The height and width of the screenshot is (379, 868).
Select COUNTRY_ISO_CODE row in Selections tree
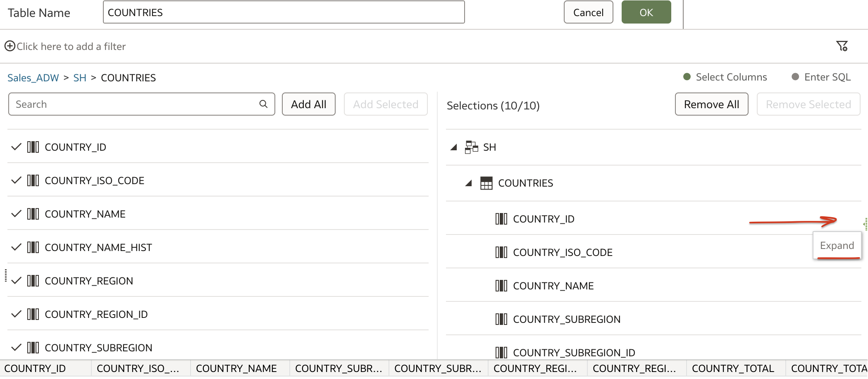point(653,252)
